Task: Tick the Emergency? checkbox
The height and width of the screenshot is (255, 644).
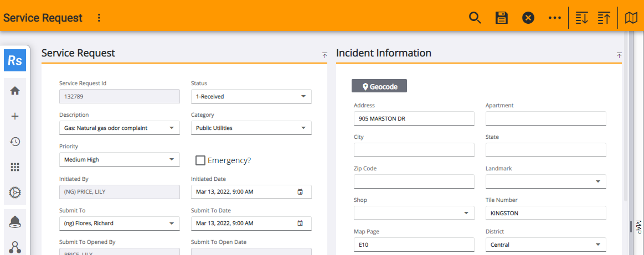Action: pos(200,160)
